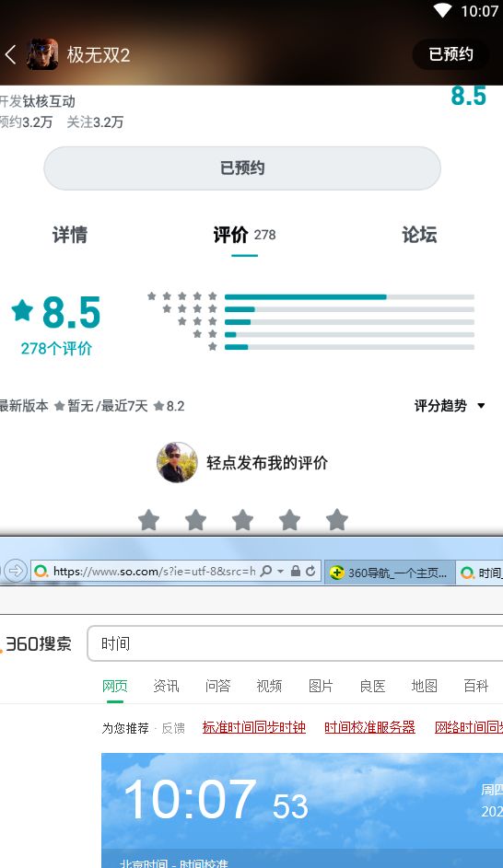The image size is (503, 868).
Task: Open the 标准时间同步时钟 suggestion link
Action: point(254,727)
